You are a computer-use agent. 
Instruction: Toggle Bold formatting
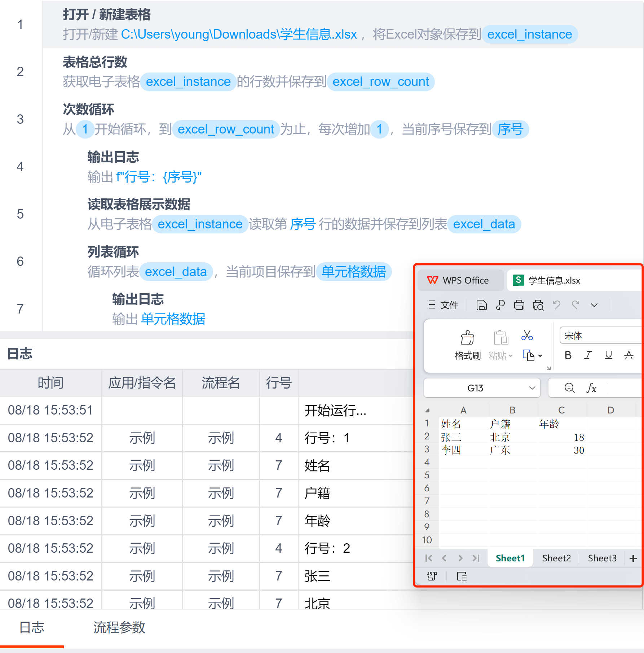pyautogui.click(x=568, y=355)
